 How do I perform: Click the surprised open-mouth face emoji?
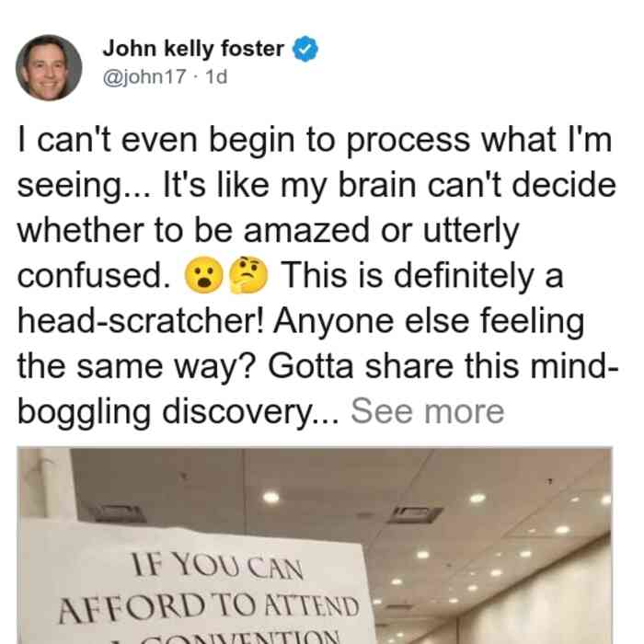tap(204, 275)
